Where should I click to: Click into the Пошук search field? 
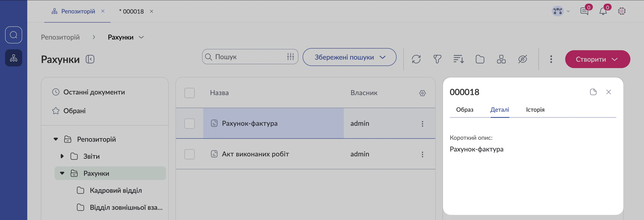[x=247, y=57]
